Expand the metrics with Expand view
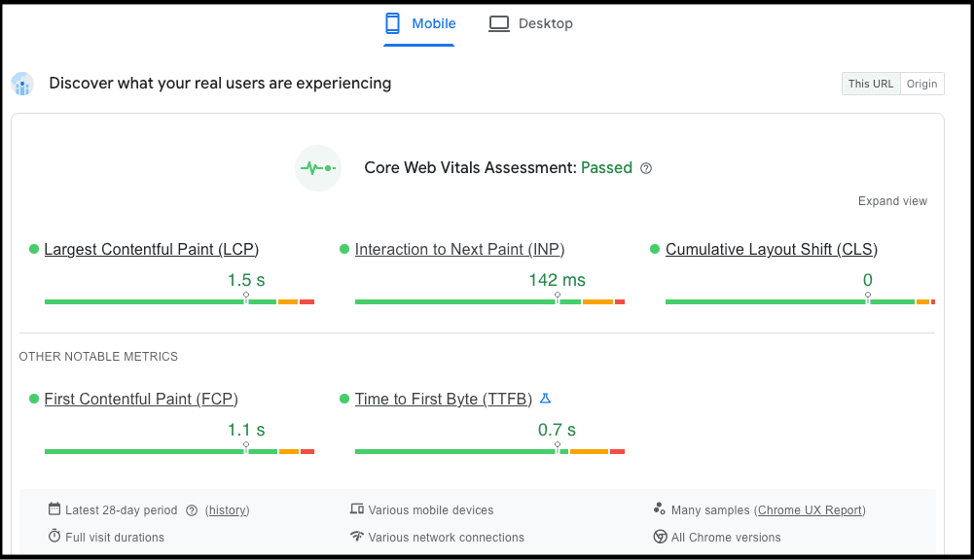The image size is (974, 560). 892,201
